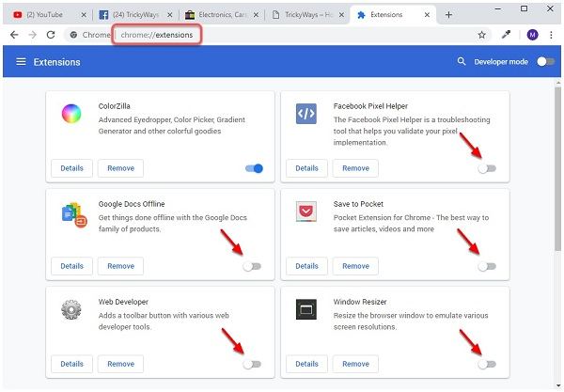Remove Google Docs Offline
Screen dimensions: 564x392
point(121,266)
